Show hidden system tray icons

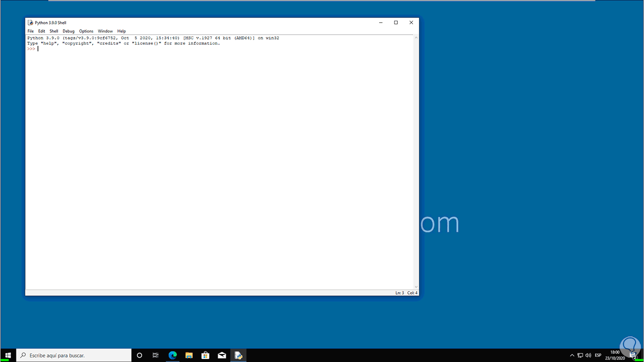click(x=572, y=355)
